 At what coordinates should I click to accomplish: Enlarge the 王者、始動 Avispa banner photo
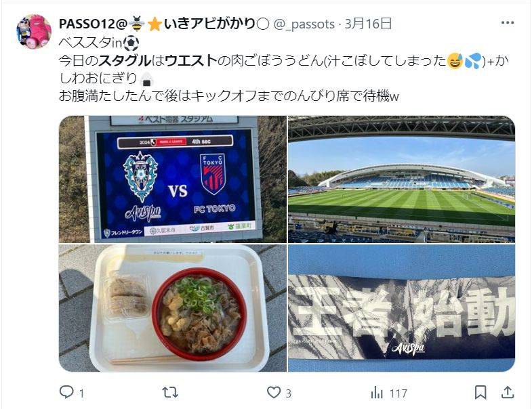[x=401, y=308]
